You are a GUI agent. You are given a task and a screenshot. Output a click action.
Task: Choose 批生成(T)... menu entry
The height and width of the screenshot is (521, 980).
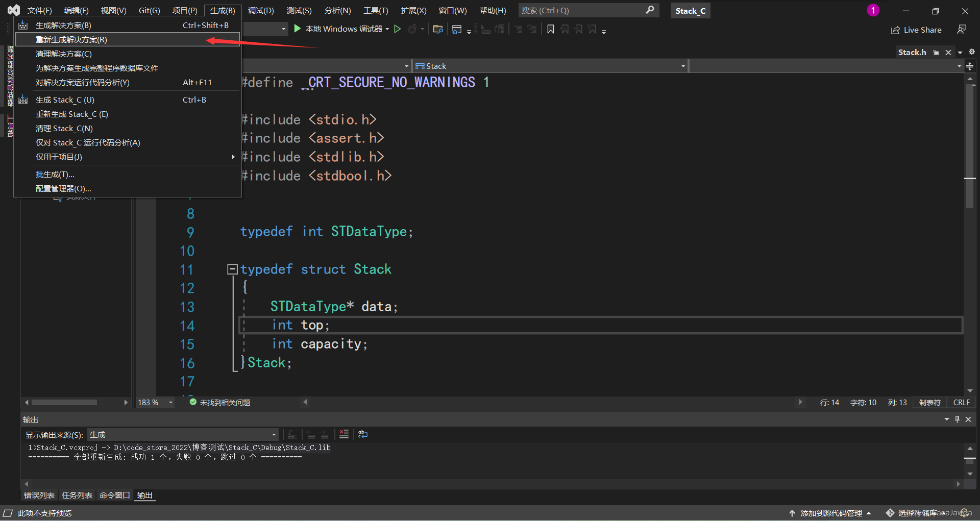[x=128, y=175]
